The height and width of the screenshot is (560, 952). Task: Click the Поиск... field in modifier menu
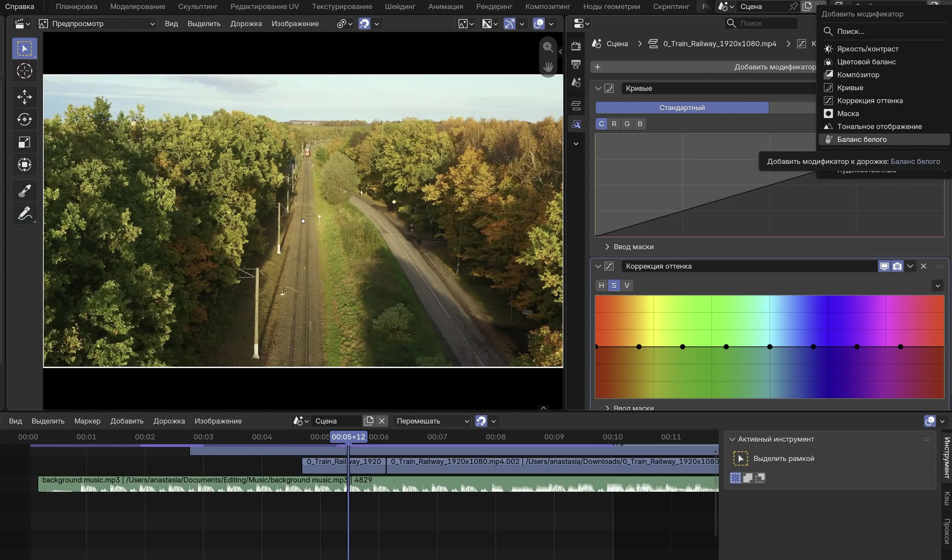[884, 32]
